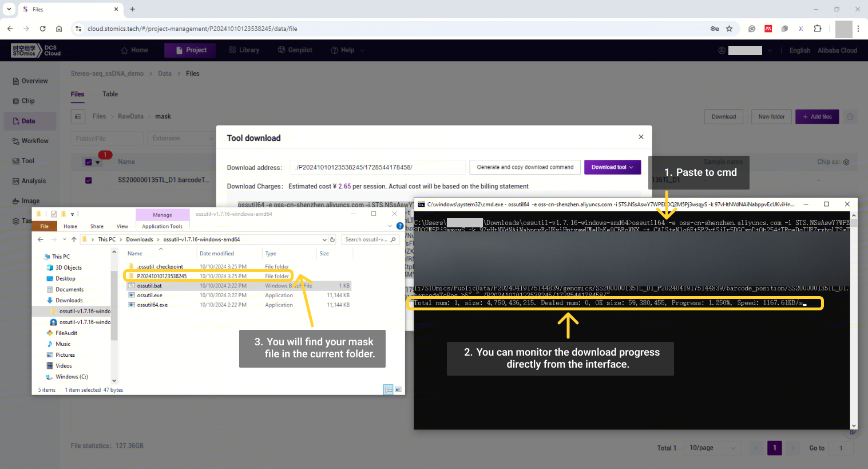Screen dimensions: 868x469
Task: Click Generate and copy download command
Action: (x=525, y=167)
